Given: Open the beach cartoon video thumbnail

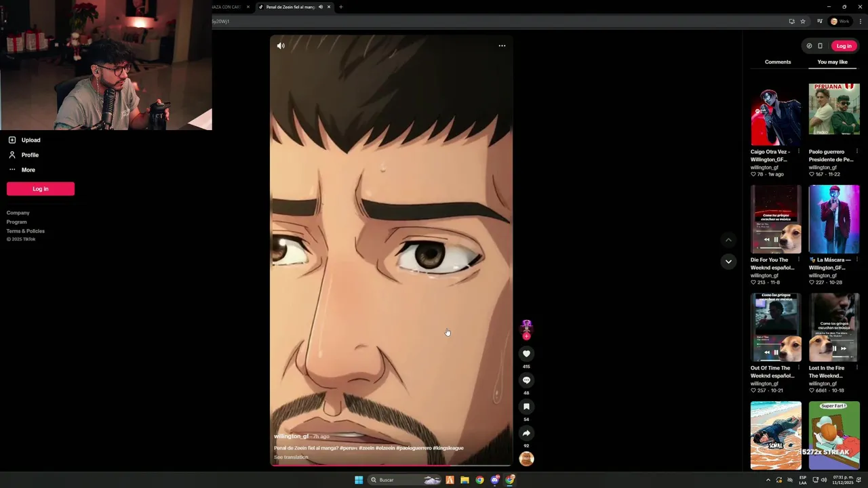Looking at the screenshot, I should pos(776,435).
